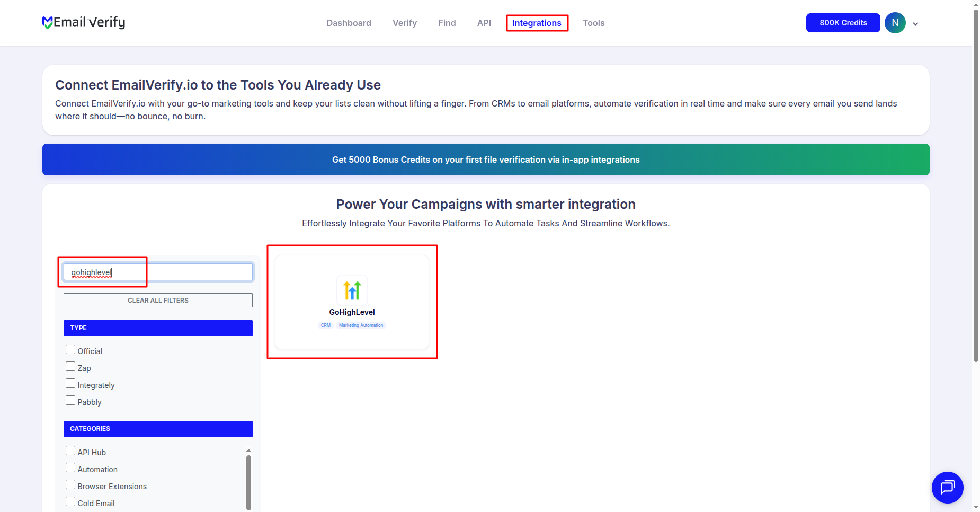Select the Pabbly type checkbox
Image resolution: width=980 pixels, height=512 pixels.
point(70,401)
